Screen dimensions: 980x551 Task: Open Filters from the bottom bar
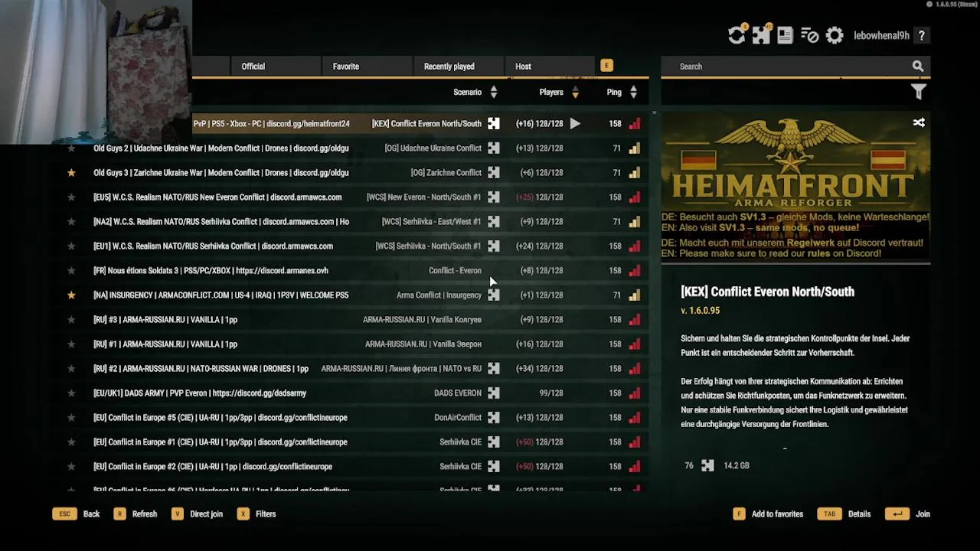point(256,514)
